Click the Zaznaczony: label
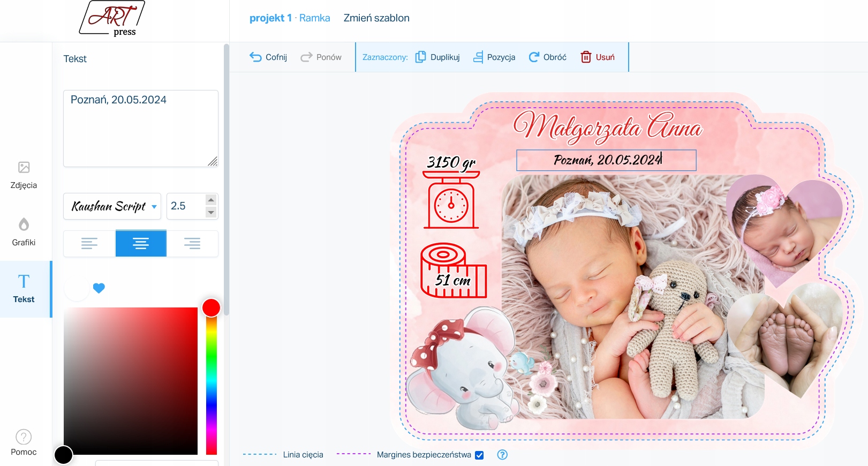The width and height of the screenshot is (868, 466). (385, 57)
